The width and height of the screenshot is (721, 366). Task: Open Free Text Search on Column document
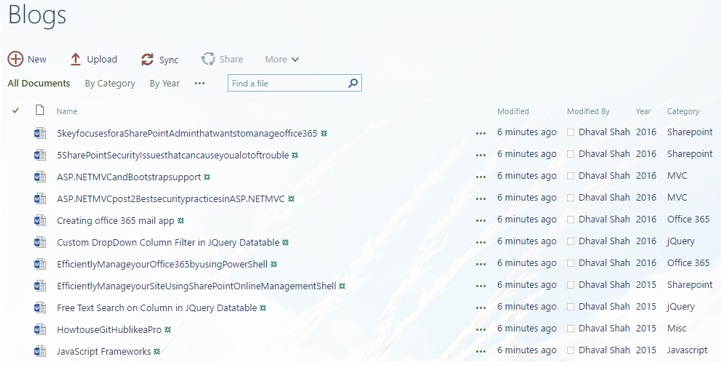(x=157, y=308)
